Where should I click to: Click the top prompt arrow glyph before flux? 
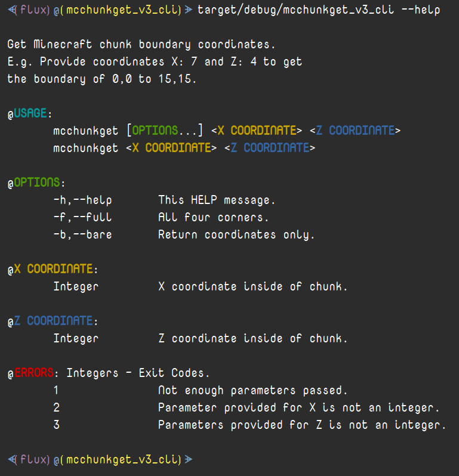[12, 10]
